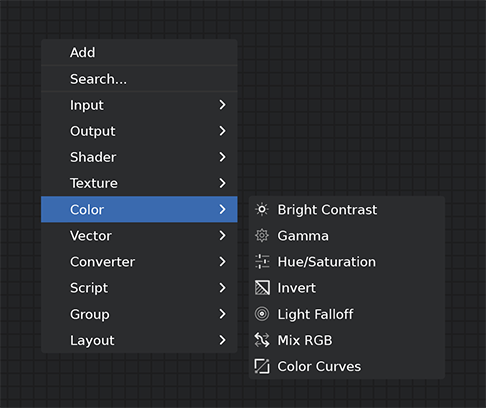This screenshot has height=408, width=486.
Task: Expand the Output submenu arrow
Action: (x=223, y=131)
